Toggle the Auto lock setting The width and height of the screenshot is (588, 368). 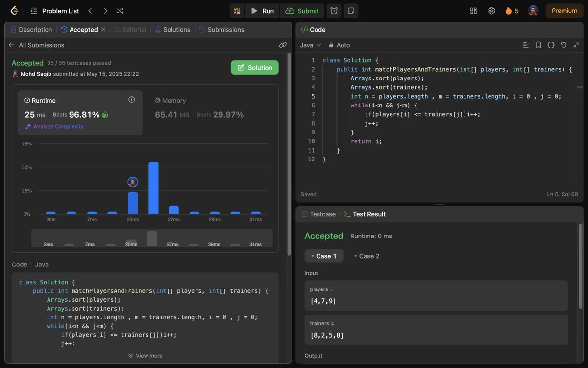point(339,45)
